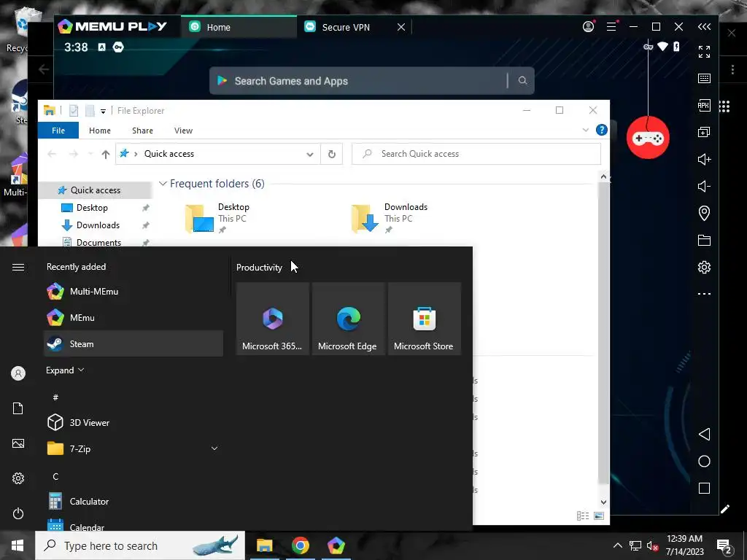Screen dimensions: 747x560
Task: Open the address bar history dropdown
Action: 309,154
